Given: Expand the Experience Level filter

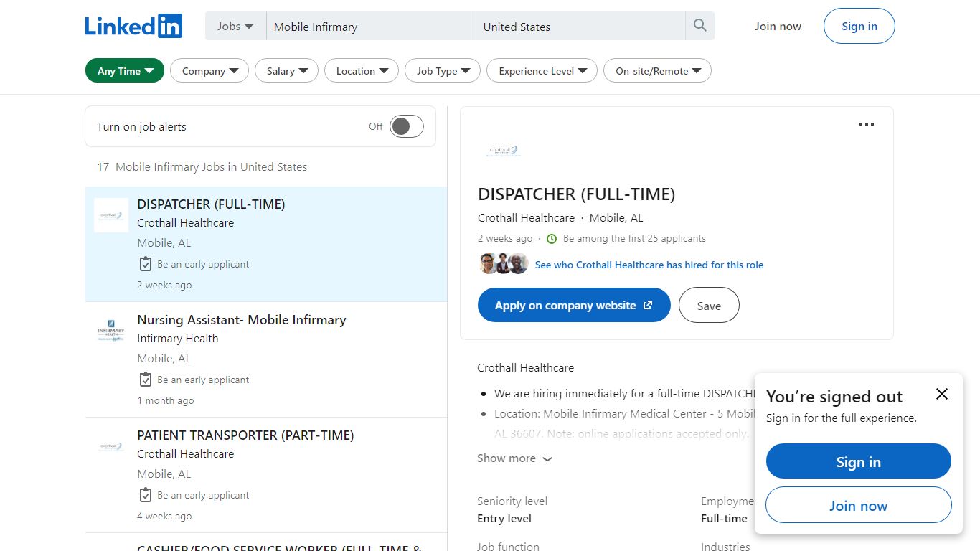Looking at the screenshot, I should coord(542,71).
